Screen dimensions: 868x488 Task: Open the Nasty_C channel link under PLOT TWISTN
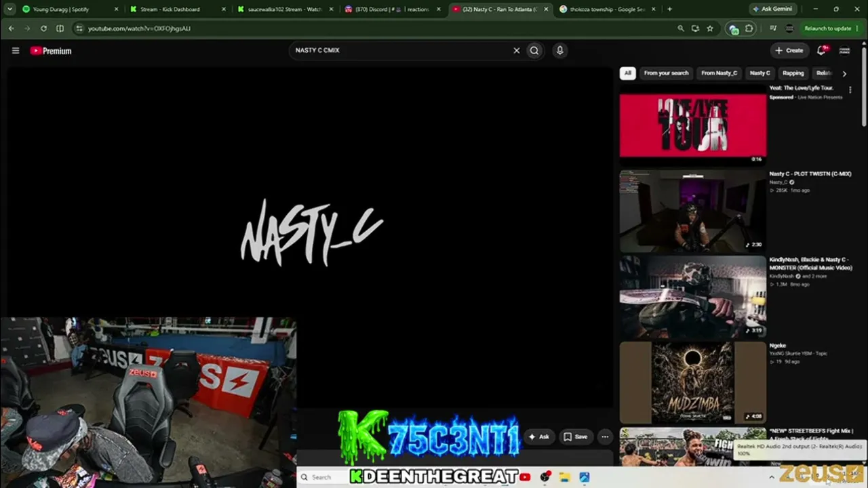[778, 182]
